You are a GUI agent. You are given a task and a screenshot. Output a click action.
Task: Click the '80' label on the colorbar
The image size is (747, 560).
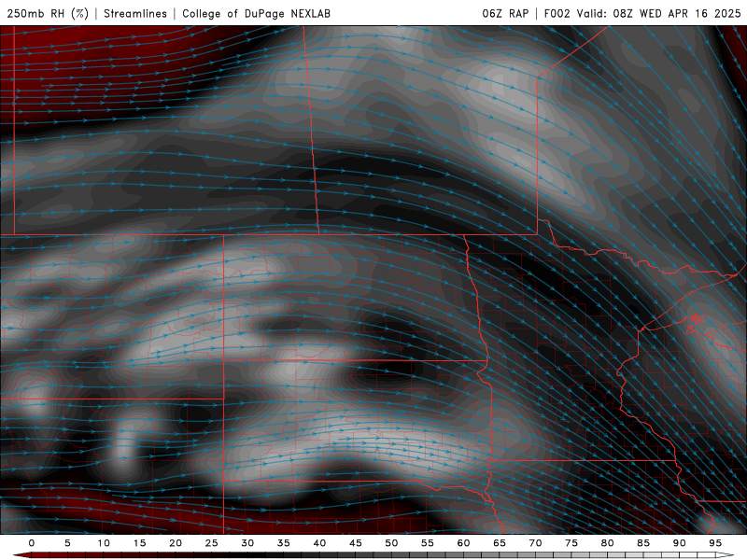coord(607,543)
